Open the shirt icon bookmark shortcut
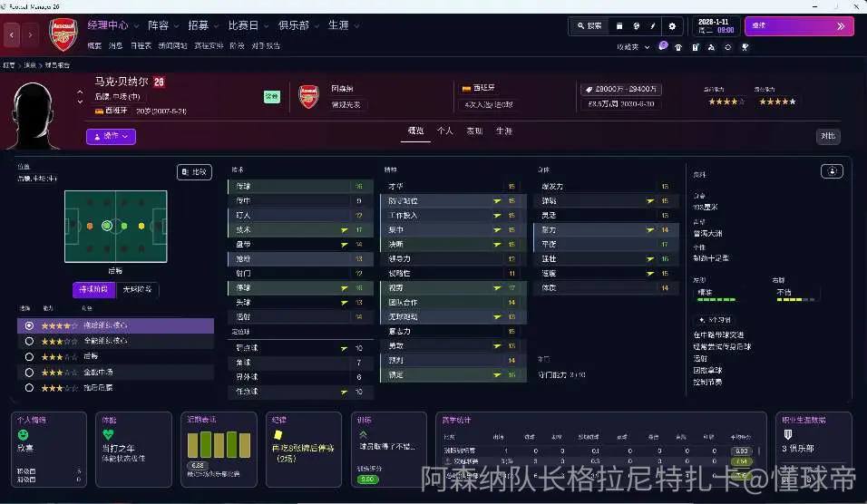 (x=678, y=47)
